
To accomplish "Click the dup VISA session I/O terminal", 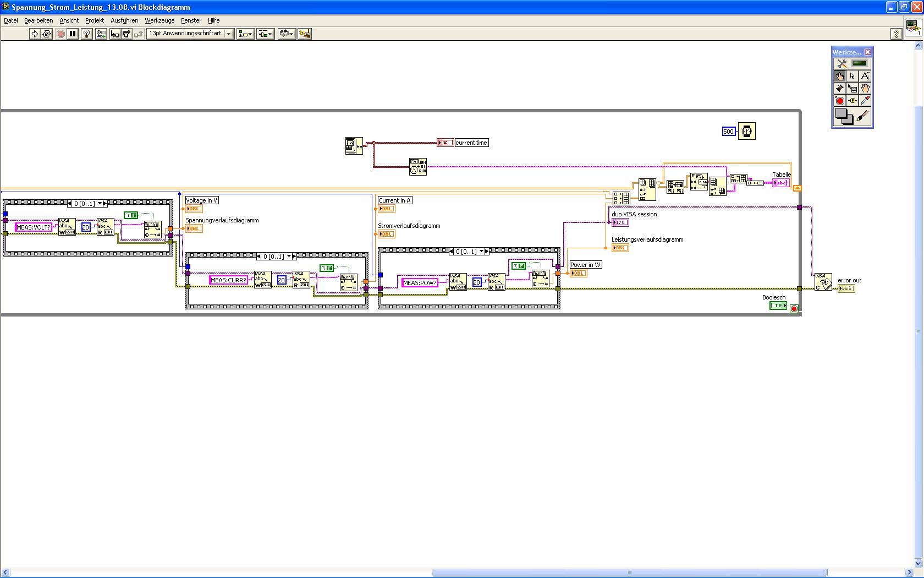I will 620,222.
